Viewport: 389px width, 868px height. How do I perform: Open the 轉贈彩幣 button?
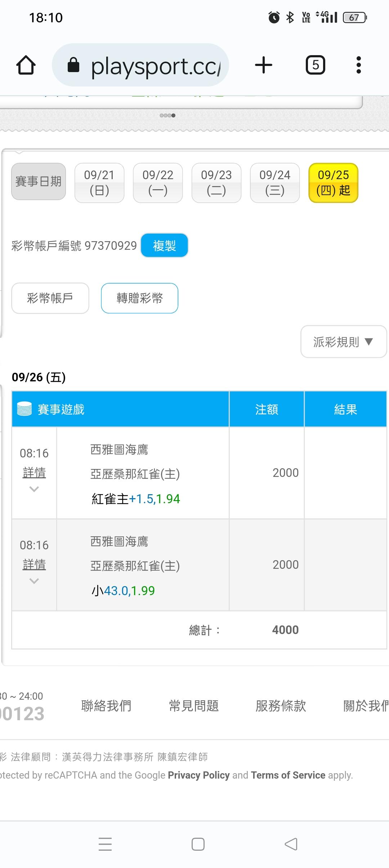pos(140,298)
